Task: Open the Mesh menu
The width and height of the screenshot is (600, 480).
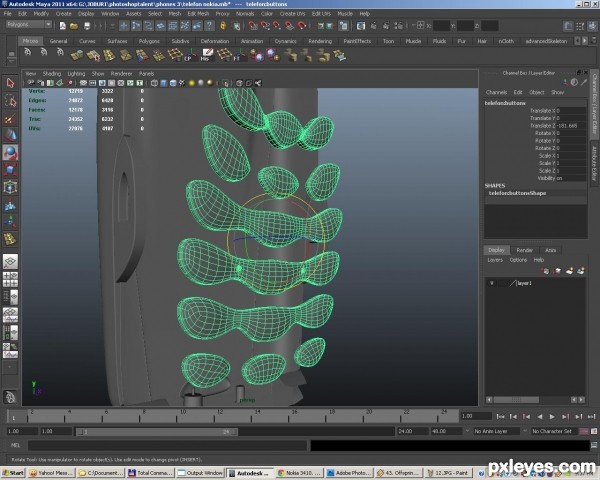Action: click(174, 14)
